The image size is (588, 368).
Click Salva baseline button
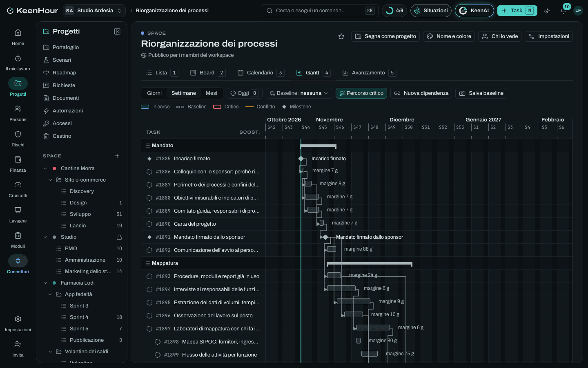481,93
